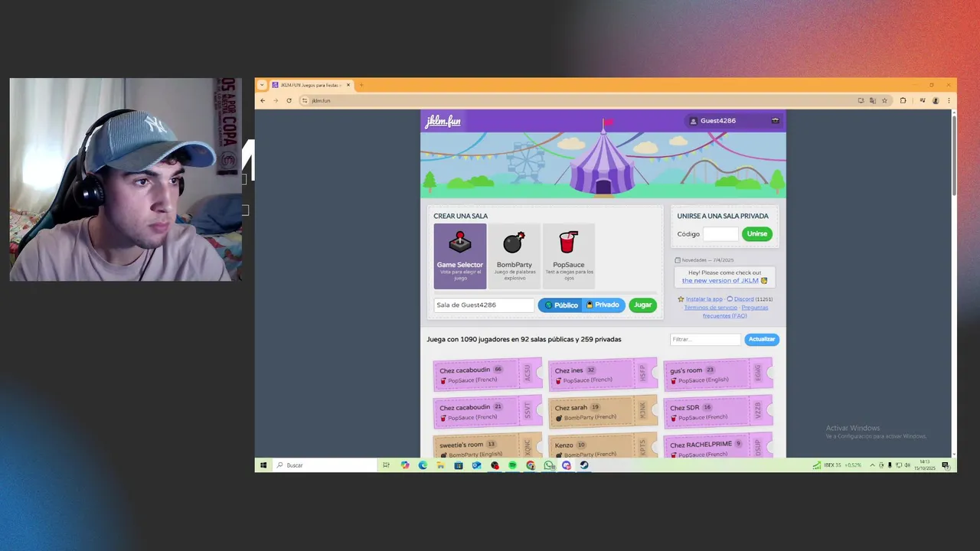
Task: Open Outlook from the taskbar
Action: coord(476,465)
